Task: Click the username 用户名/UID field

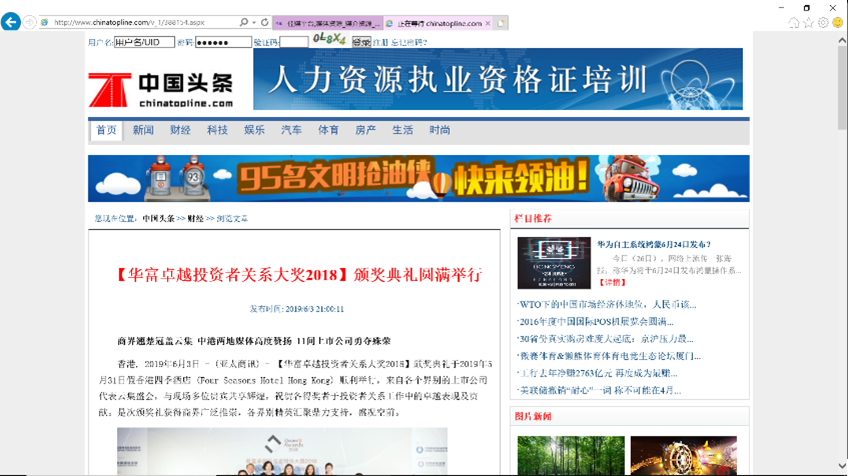Action: click(144, 42)
